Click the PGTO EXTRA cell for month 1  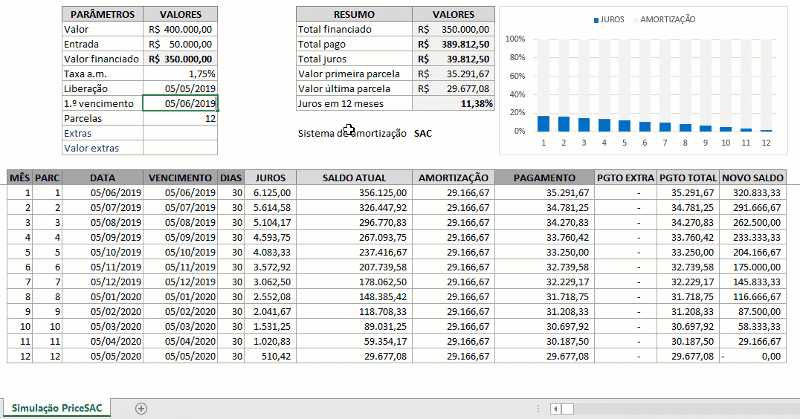tap(625, 192)
